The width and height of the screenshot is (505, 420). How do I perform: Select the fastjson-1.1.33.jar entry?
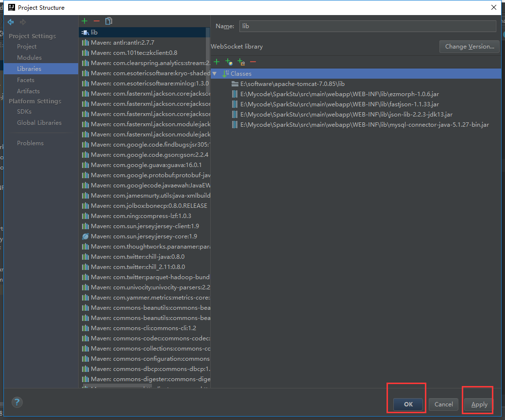click(356, 104)
